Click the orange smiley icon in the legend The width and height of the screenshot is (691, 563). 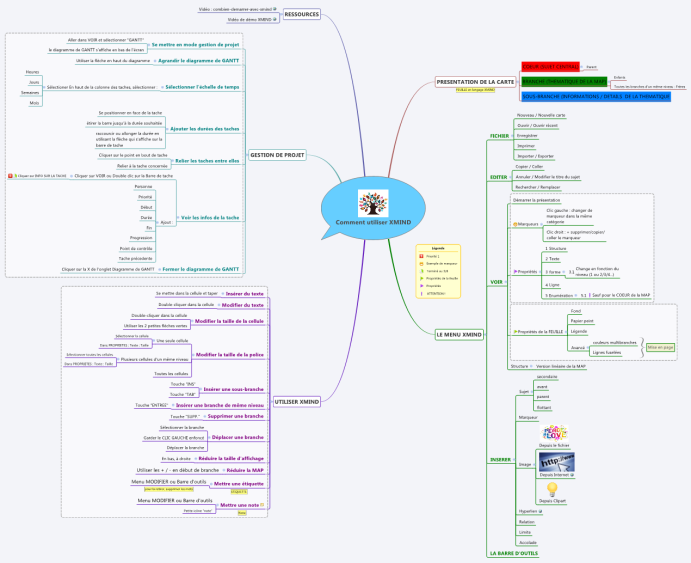pos(421,263)
